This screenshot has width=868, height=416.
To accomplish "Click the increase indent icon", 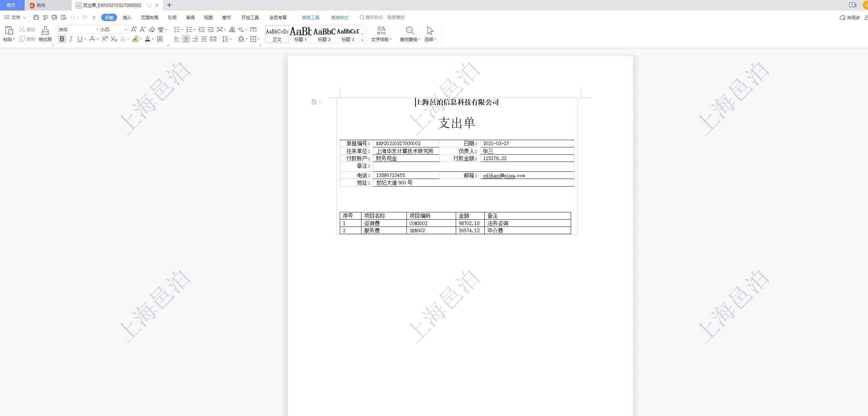I will click(x=211, y=29).
